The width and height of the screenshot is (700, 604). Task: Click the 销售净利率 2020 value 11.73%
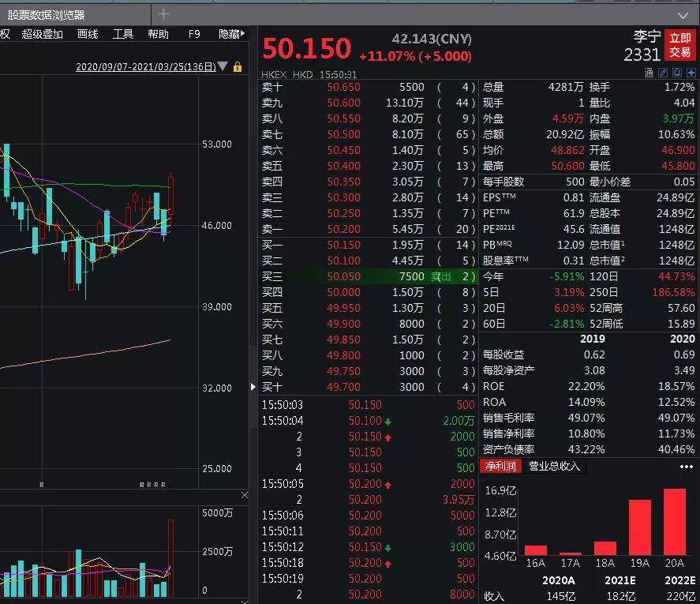(676, 433)
